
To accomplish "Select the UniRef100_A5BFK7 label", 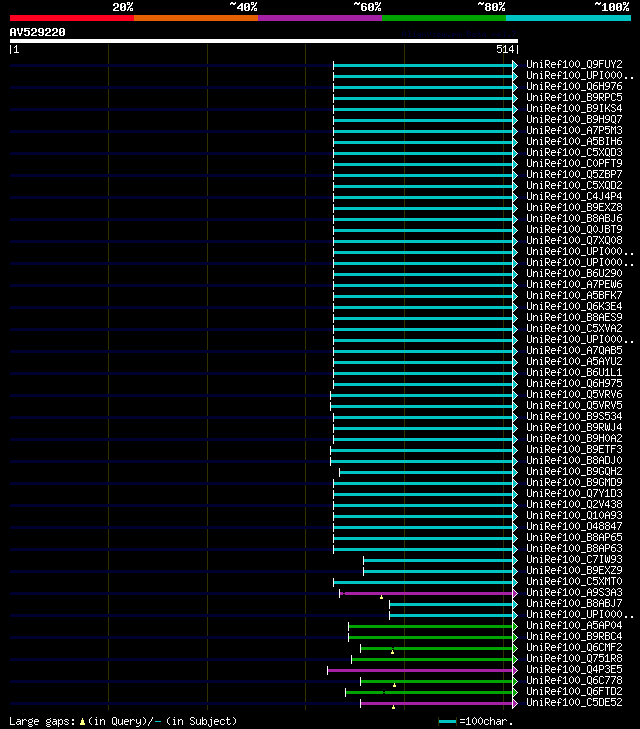I will point(574,295).
